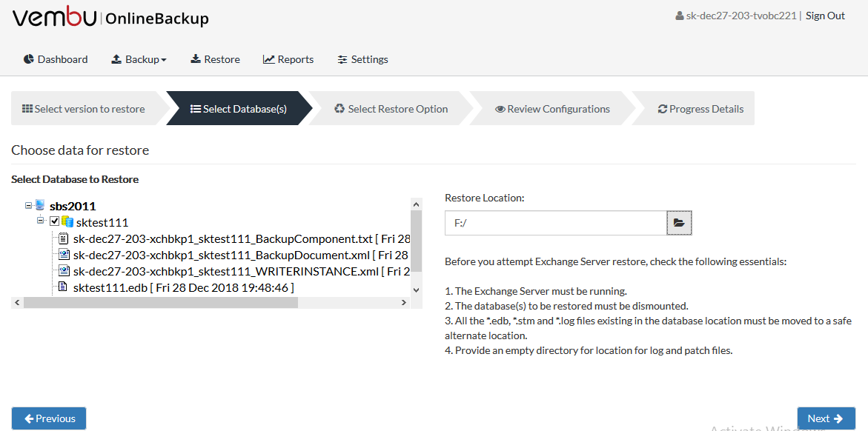Jump to Select Restore Option step

pos(391,108)
